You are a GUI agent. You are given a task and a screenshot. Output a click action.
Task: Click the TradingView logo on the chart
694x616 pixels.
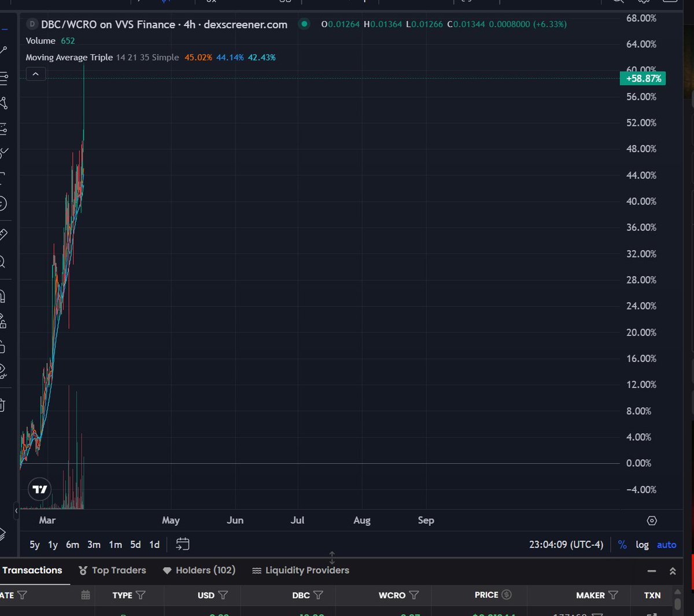click(x=40, y=489)
